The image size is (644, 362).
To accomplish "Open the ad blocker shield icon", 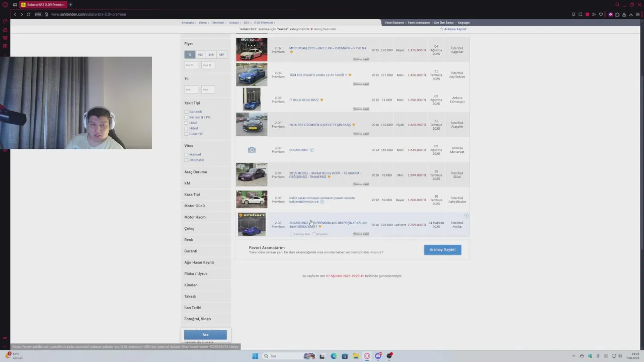I will click(x=587, y=14).
